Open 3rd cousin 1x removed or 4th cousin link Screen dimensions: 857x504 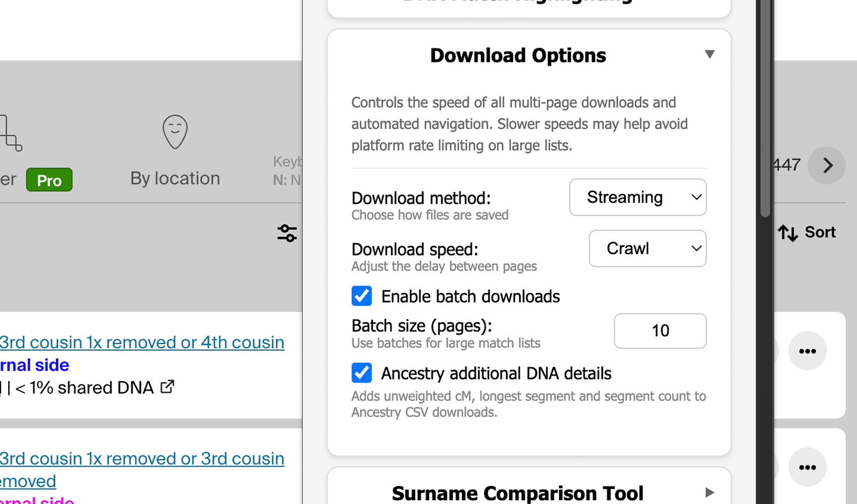click(142, 342)
